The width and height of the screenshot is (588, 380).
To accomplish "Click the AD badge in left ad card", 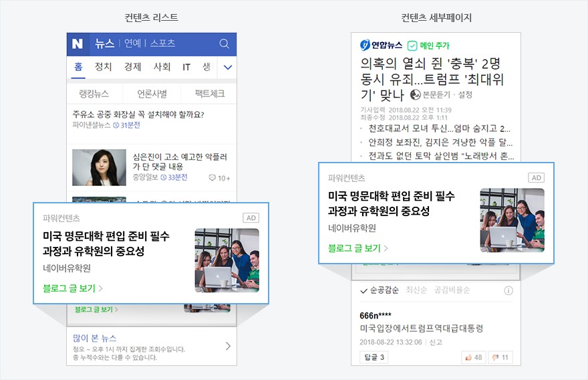I will click(x=251, y=218).
